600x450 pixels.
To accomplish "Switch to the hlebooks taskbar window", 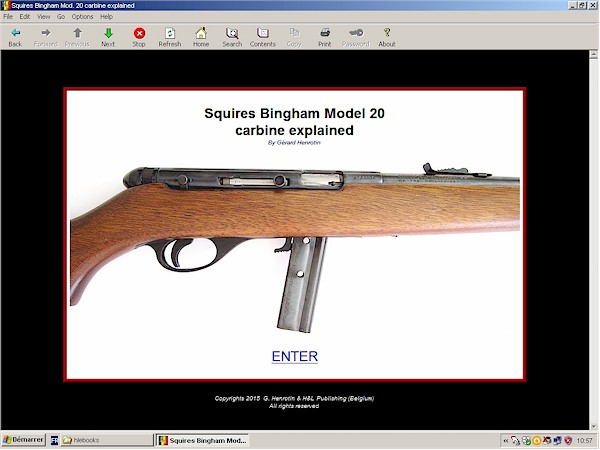I will [x=107, y=440].
